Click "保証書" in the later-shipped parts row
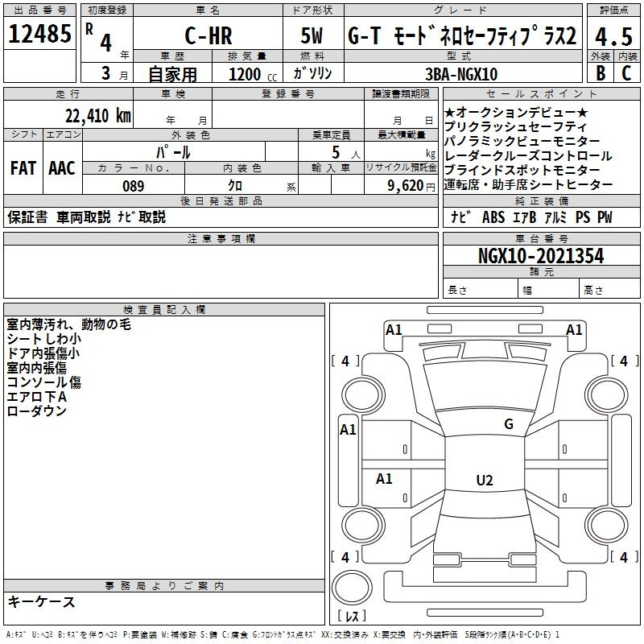This screenshot has width=644, height=644. pos(27,217)
